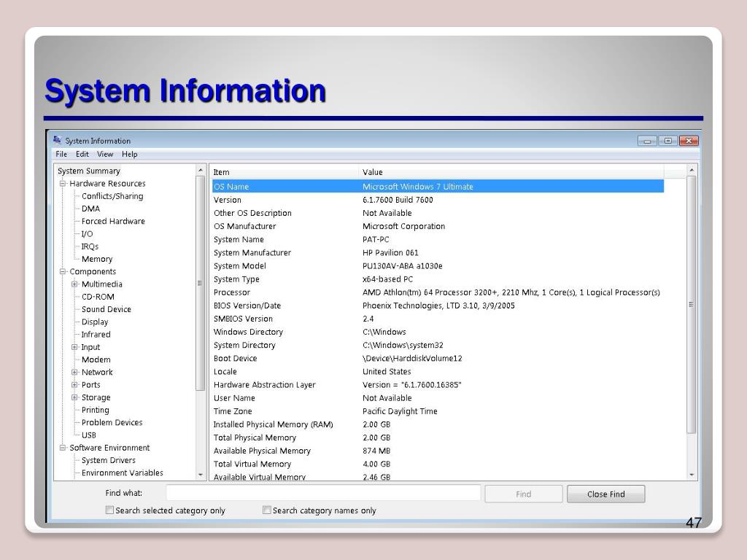Viewport: 747px width, 560px height.
Task: Select the Boot Device row
Action: (438, 359)
